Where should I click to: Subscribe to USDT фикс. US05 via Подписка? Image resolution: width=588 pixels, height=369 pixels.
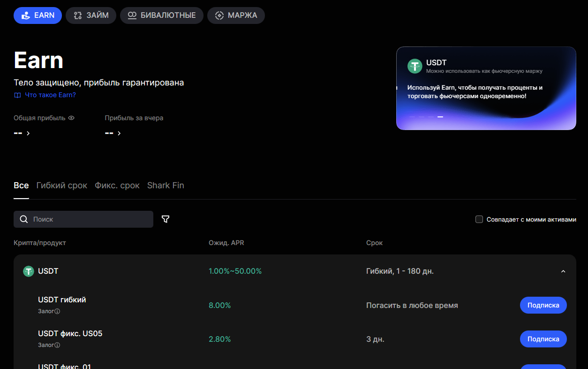coord(543,339)
